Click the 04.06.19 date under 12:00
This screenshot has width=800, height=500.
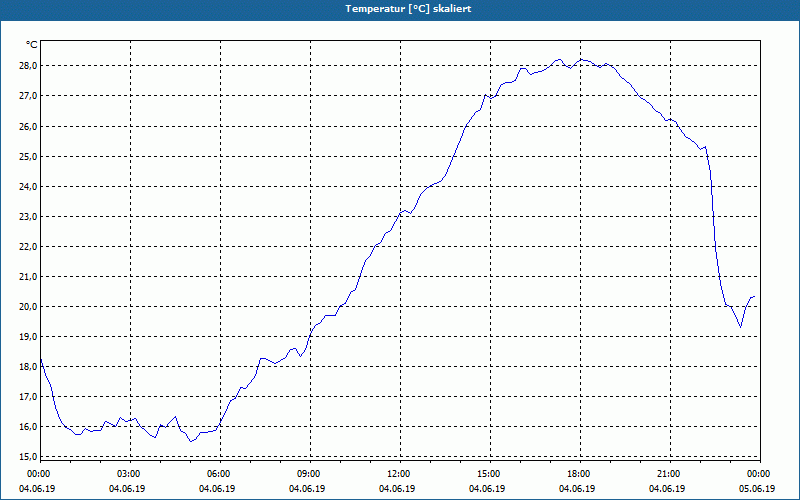click(x=397, y=489)
